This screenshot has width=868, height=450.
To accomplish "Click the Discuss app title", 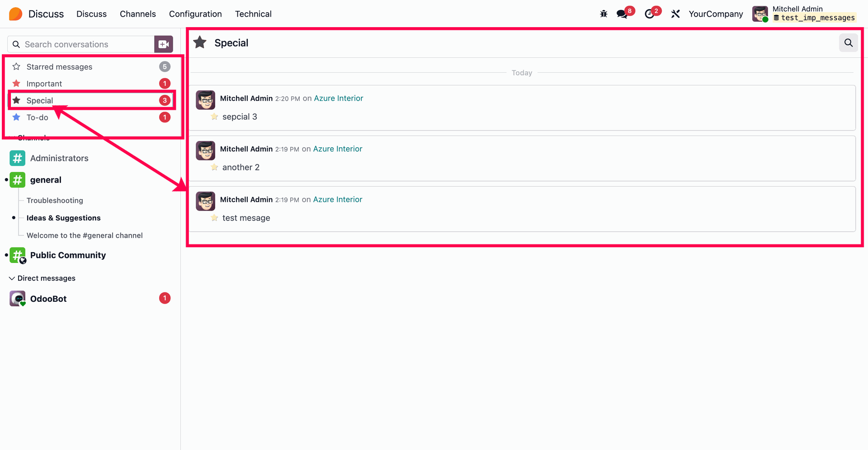I will point(46,14).
